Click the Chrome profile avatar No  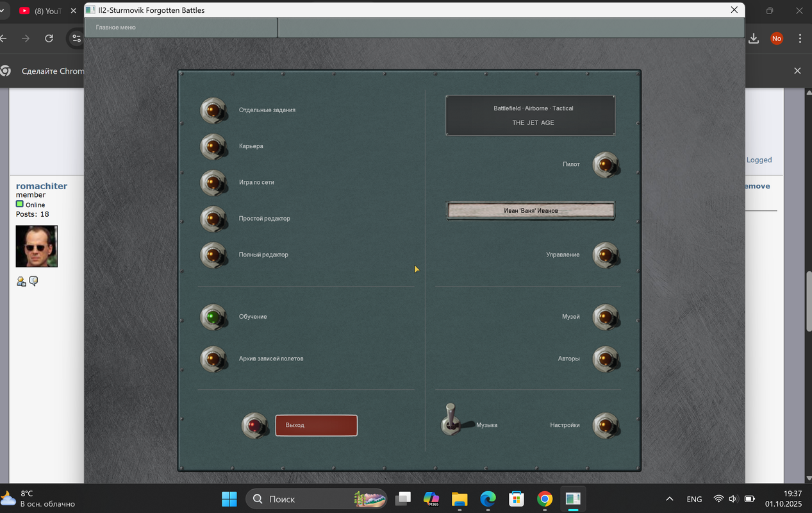coord(777,38)
